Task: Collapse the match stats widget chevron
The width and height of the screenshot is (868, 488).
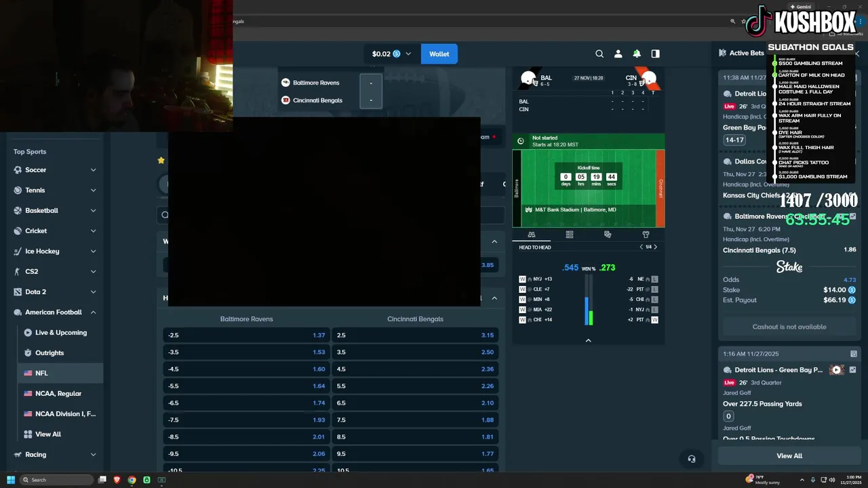Action: coord(588,340)
